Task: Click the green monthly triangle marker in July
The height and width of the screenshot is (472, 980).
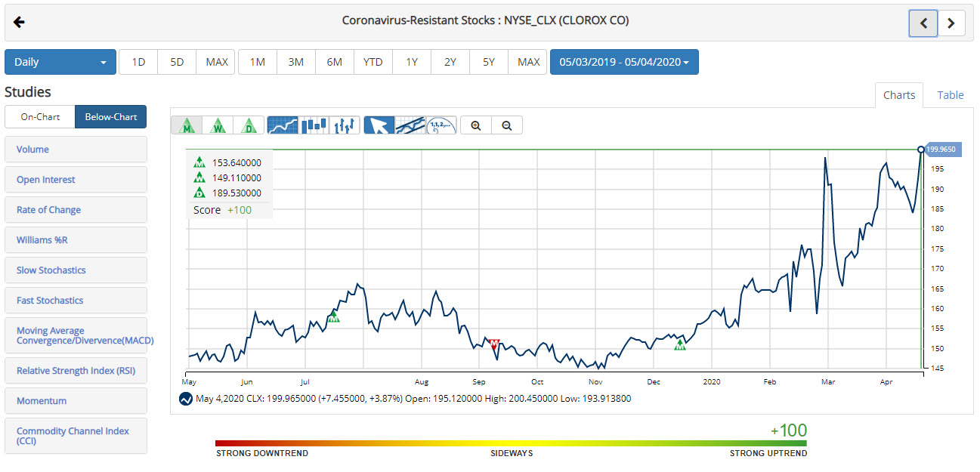Action: (x=334, y=317)
